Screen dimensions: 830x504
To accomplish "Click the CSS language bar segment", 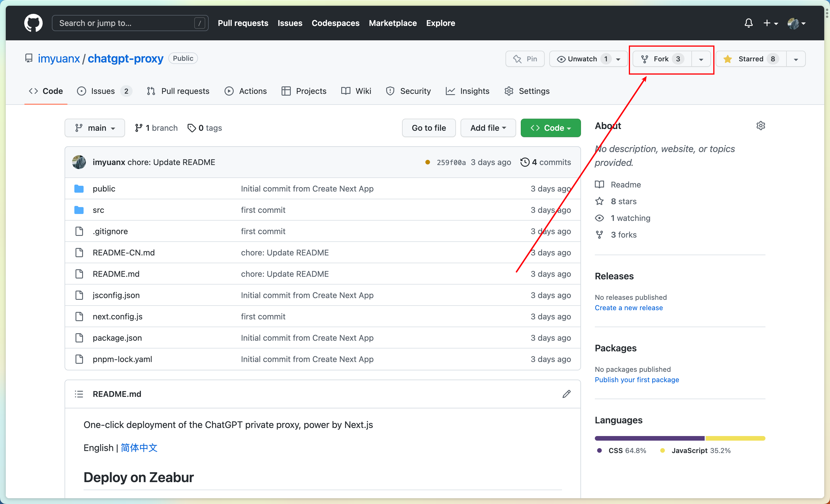I will (x=650, y=438).
